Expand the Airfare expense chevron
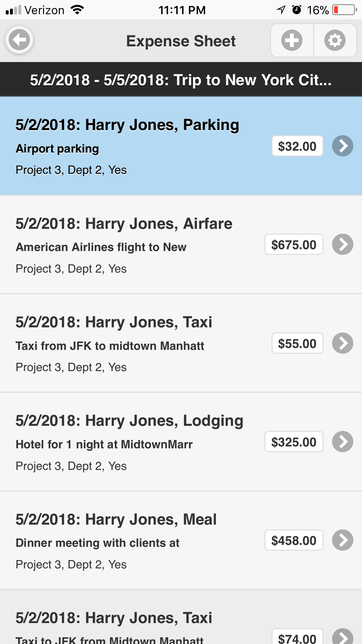Viewport: 362px width, 644px height. click(342, 244)
